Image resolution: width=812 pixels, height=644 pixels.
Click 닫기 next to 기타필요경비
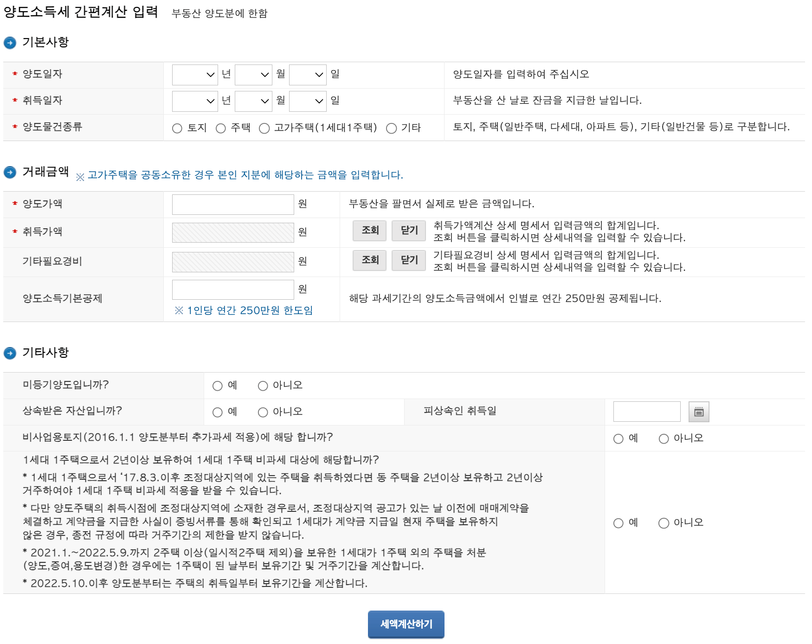(408, 260)
